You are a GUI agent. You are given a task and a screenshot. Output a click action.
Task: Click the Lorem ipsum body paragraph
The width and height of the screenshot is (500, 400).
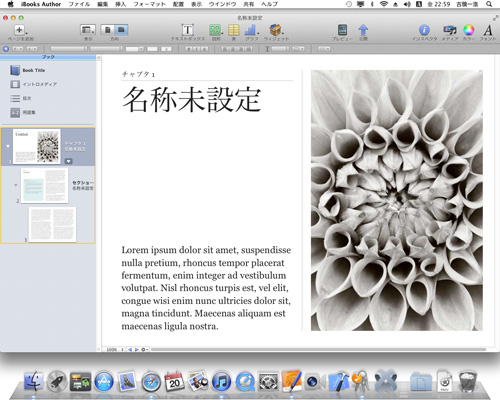[206, 288]
